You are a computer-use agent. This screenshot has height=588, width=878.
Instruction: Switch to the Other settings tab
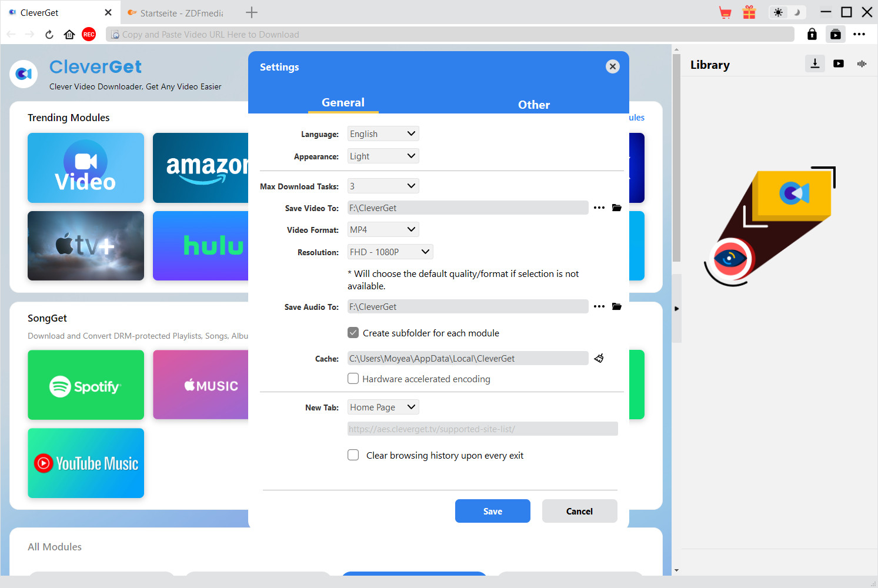pos(533,104)
